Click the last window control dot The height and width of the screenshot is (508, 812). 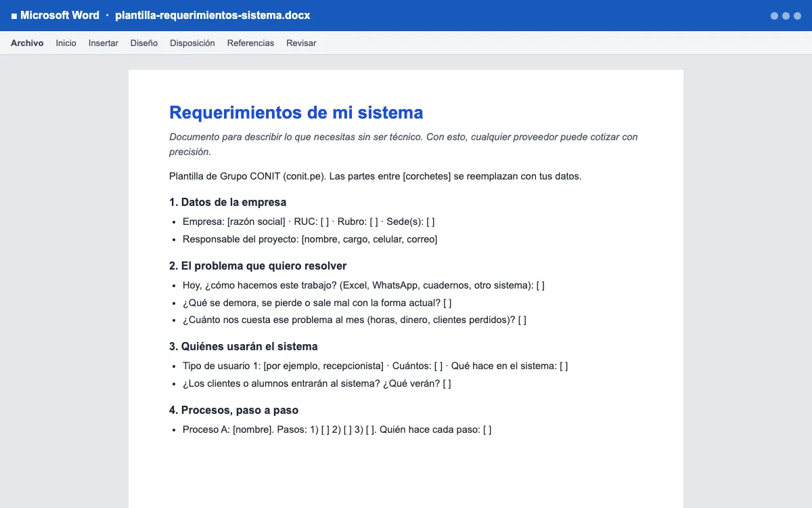pos(797,16)
